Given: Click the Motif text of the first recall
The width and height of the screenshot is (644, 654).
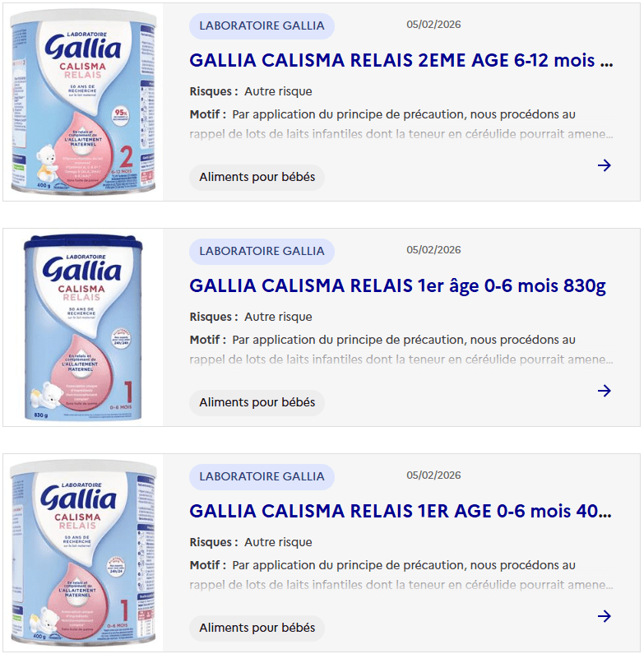Looking at the screenshot, I should coord(401,124).
